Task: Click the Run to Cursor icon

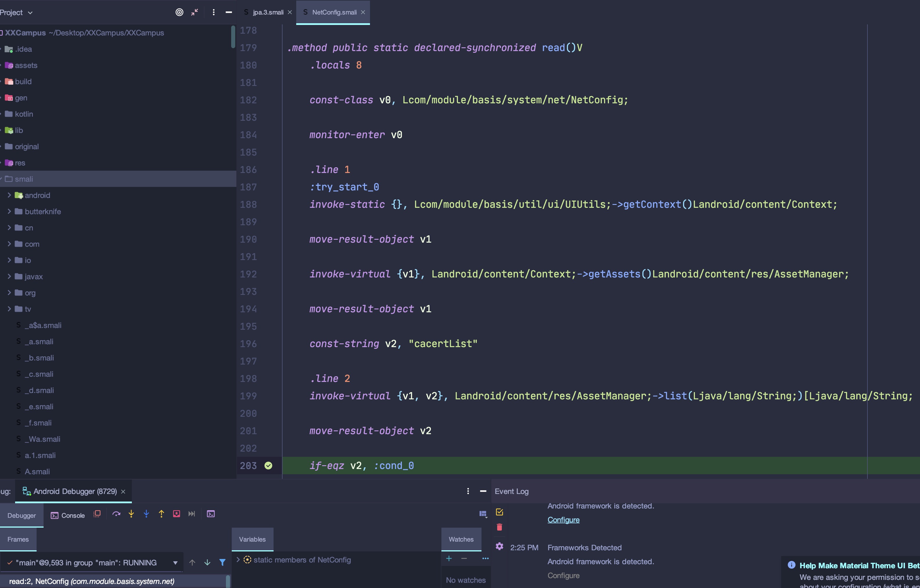Action: 192,514
